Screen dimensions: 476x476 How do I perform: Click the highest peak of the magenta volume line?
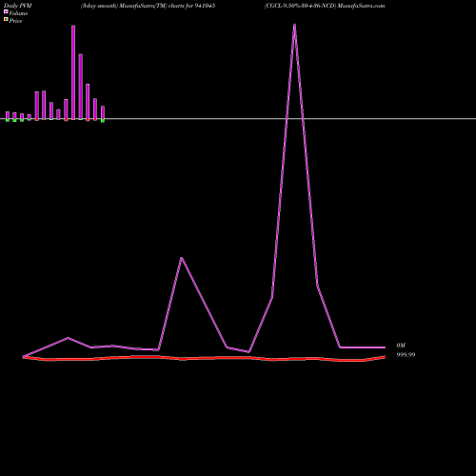click(295, 25)
